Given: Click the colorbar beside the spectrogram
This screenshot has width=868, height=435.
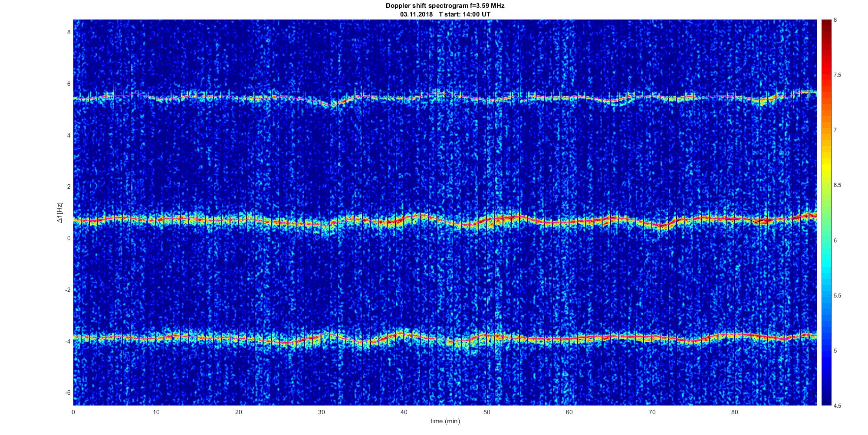Looking at the screenshot, I should [826, 213].
